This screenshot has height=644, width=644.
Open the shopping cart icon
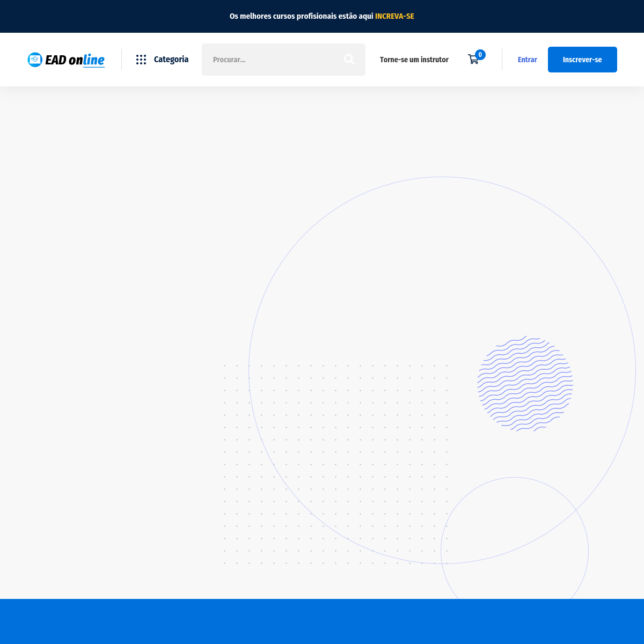click(x=473, y=60)
